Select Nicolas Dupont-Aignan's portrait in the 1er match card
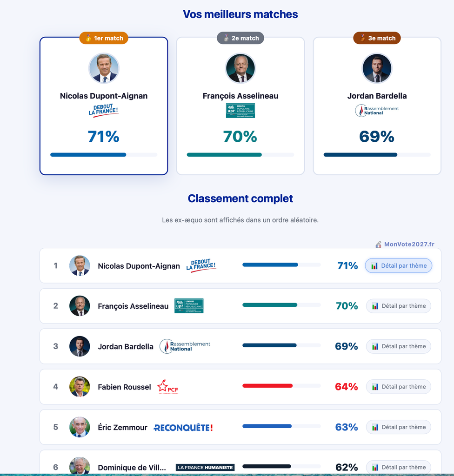Image resolution: width=454 pixels, height=476 pixels. 104,68
